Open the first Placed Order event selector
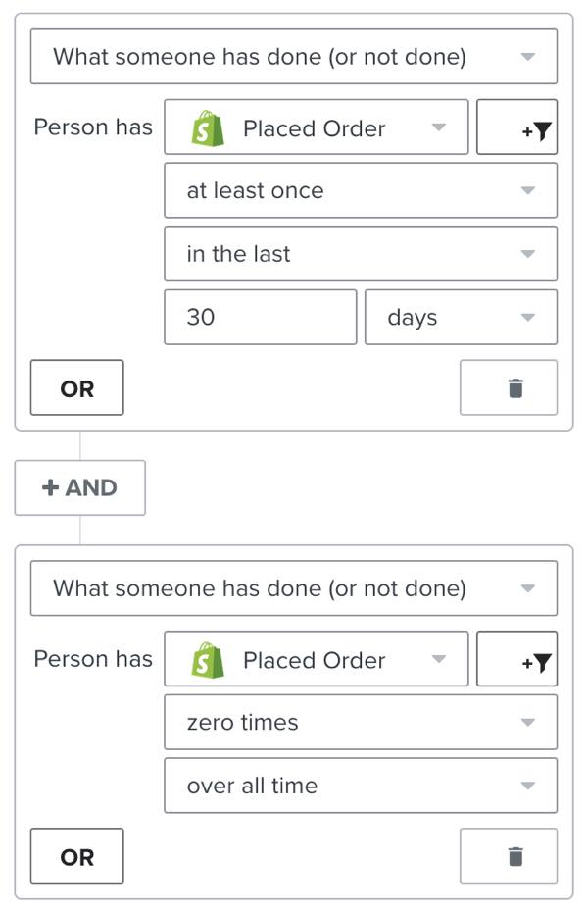Screen dimensions: 588x914 tap(314, 127)
